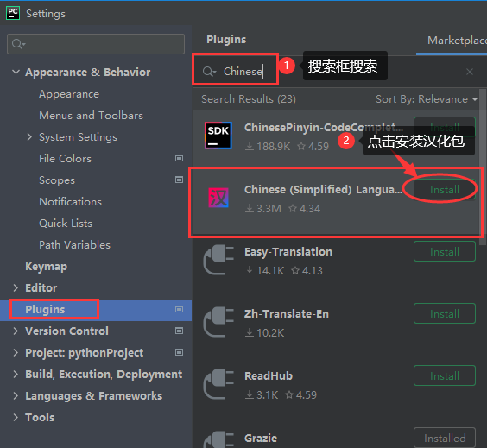The image size is (487, 448).
Task: Open the Keymap settings page
Action: (46, 267)
